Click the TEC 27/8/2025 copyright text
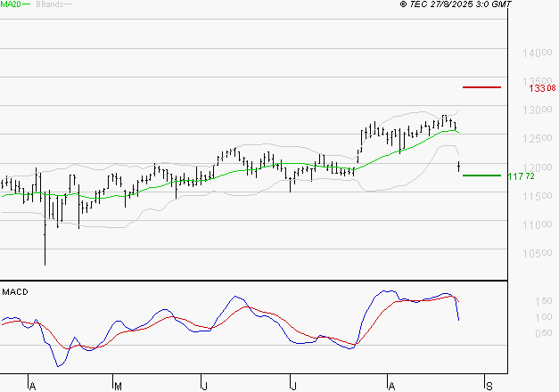Viewport: 559px width, 392px height. click(456, 4)
